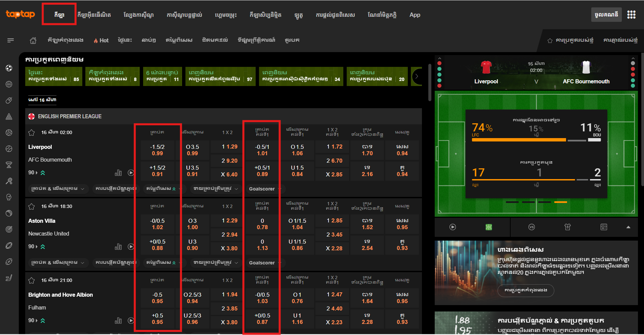Favorite the Brighton vs Fulham match star
This screenshot has height=335, width=644.
pyautogui.click(x=32, y=280)
